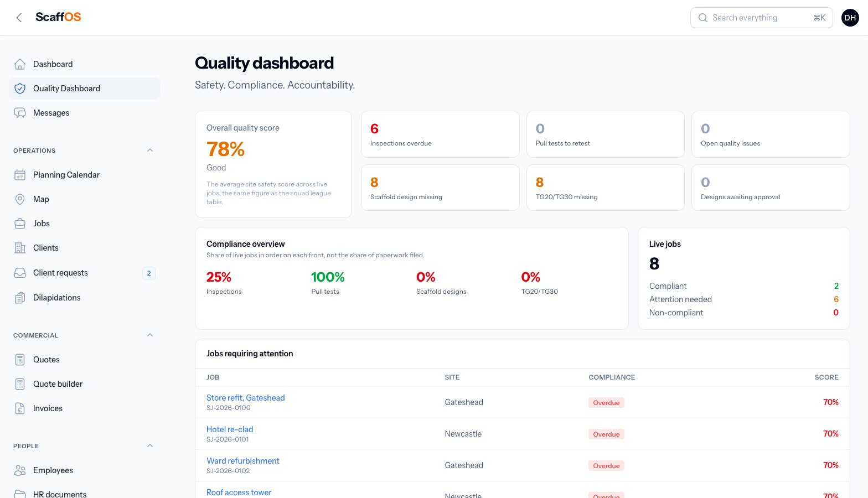Click the search magnifier icon
The width and height of the screenshot is (868, 498).
click(703, 18)
